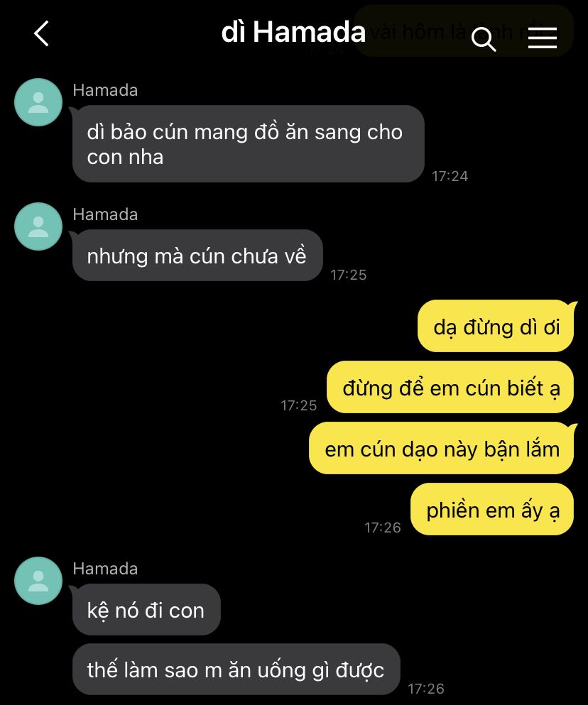This screenshot has height=705, width=588.
Task: Open the hamburger menu icon
Action: click(542, 38)
